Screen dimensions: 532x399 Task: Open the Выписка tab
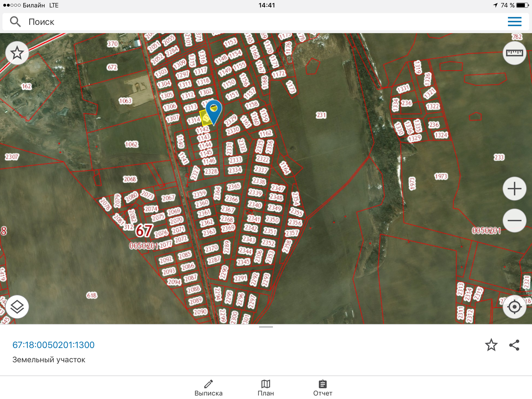pyautogui.click(x=208, y=388)
